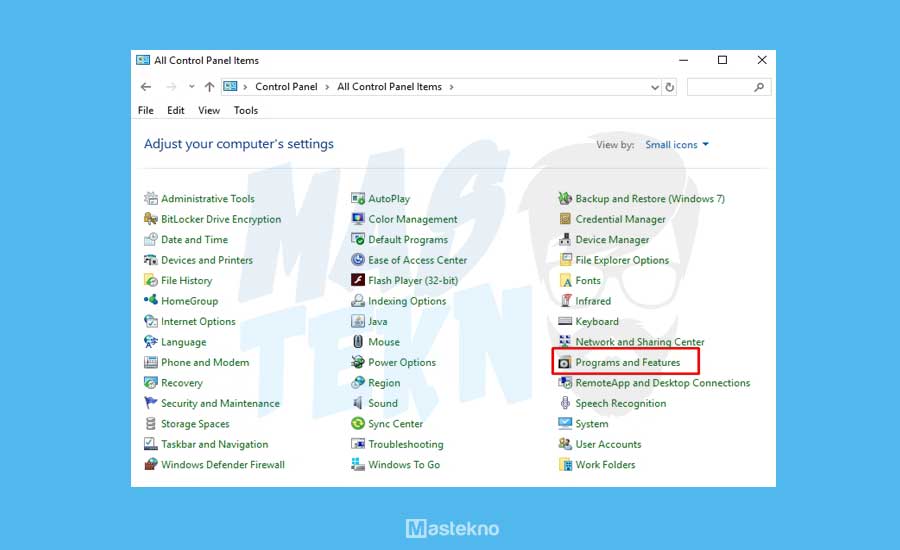Open System link

coord(592,424)
